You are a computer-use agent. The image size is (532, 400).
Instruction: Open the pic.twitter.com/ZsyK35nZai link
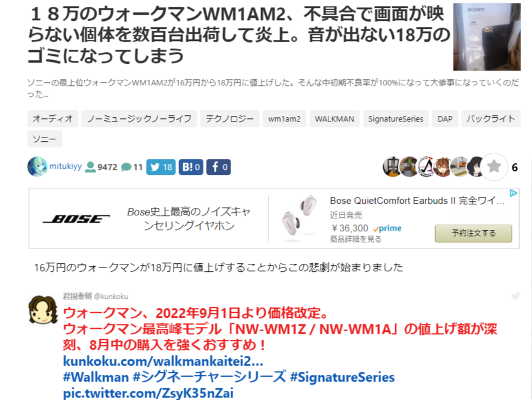click(148, 393)
